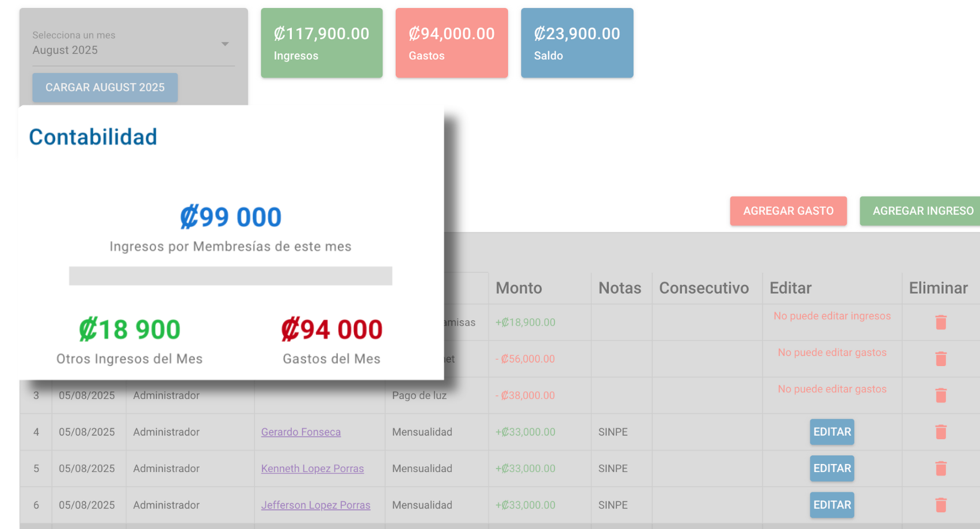Delete the Pago de luz expense
This screenshot has width=980, height=529.
(940, 395)
